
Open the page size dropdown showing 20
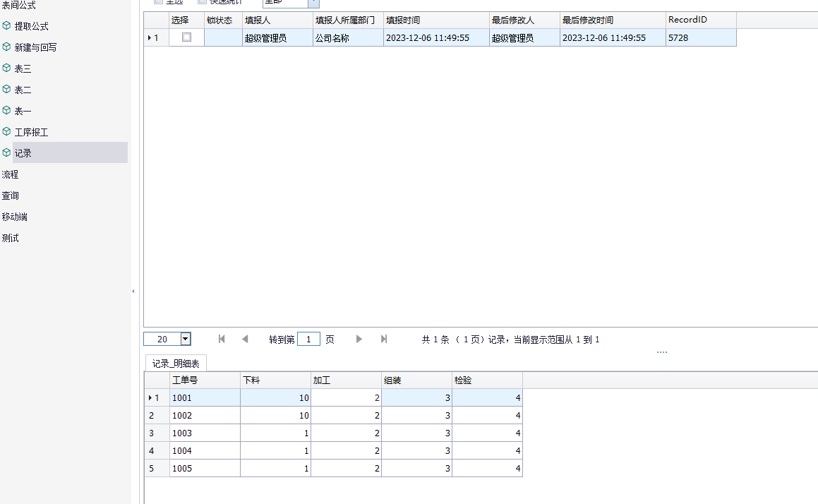point(186,340)
